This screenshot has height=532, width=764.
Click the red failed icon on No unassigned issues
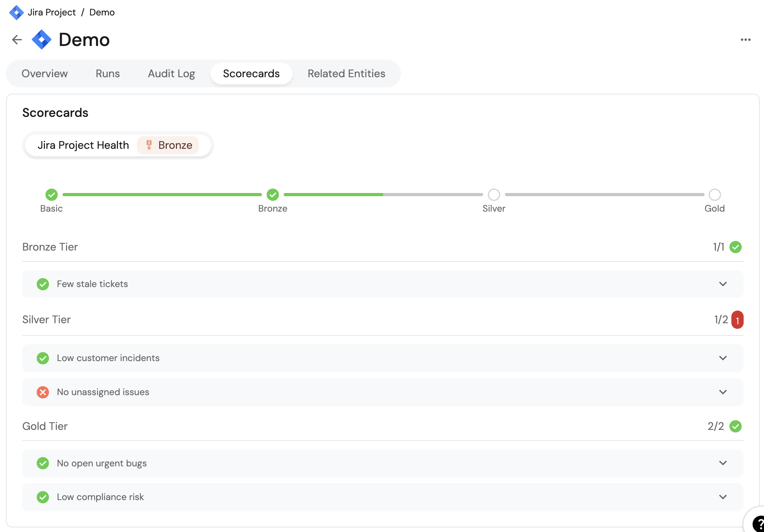pyautogui.click(x=43, y=392)
